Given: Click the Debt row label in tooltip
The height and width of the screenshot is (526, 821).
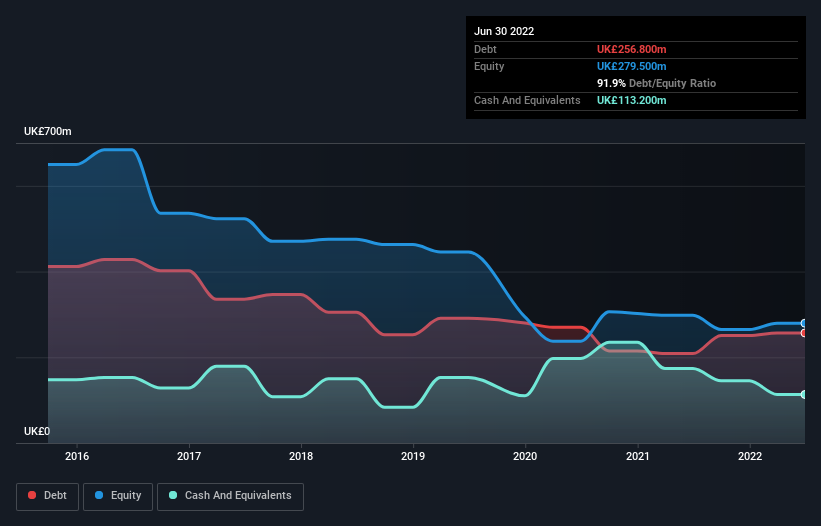Looking at the screenshot, I should pyautogui.click(x=485, y=49).
